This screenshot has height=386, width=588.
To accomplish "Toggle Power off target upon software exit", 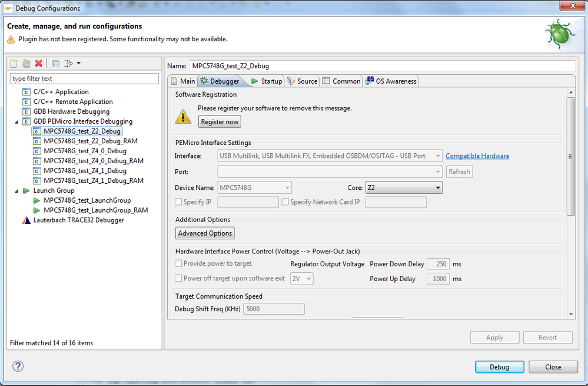I will [178, 278].
